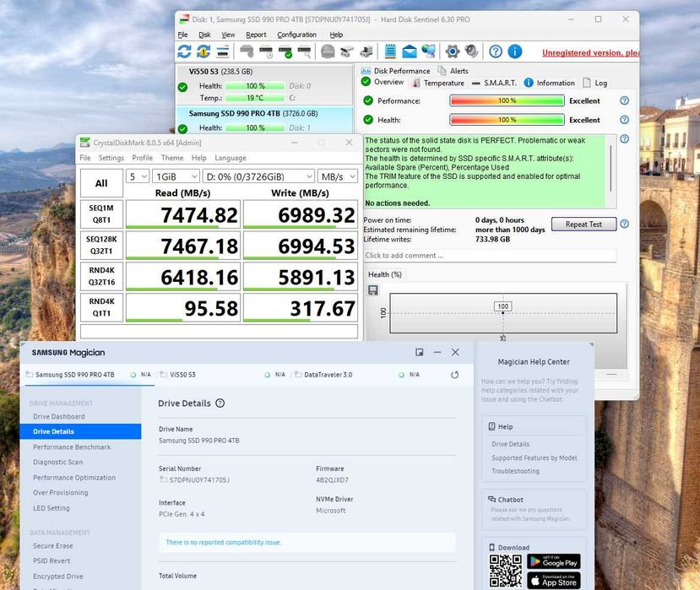This screenshot has height=590, width=700.
Task: Click the disk with magnifier toolbar icon
Action: [305, 51]
